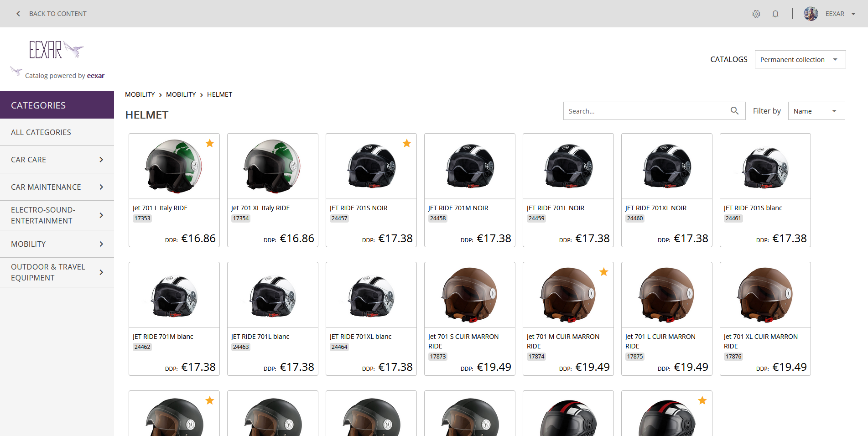Open the settings gear icon
The height and width of the screenshot is (436, 868).
756,14
